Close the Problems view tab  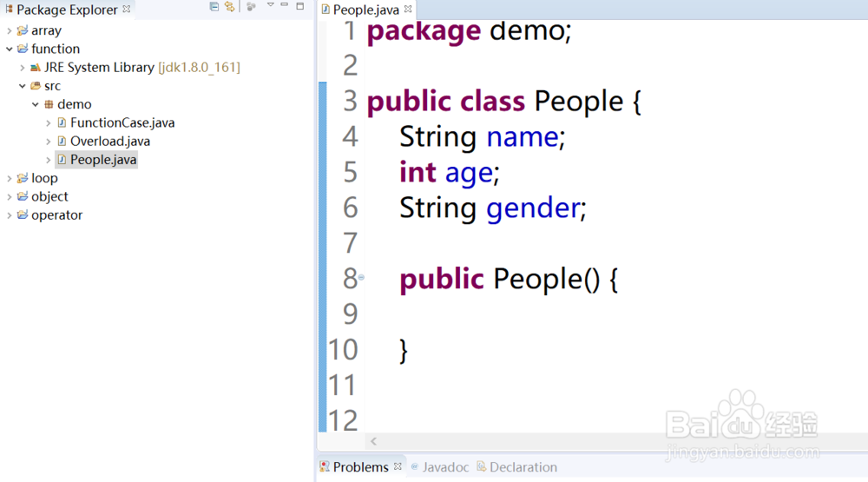[398, 466]
